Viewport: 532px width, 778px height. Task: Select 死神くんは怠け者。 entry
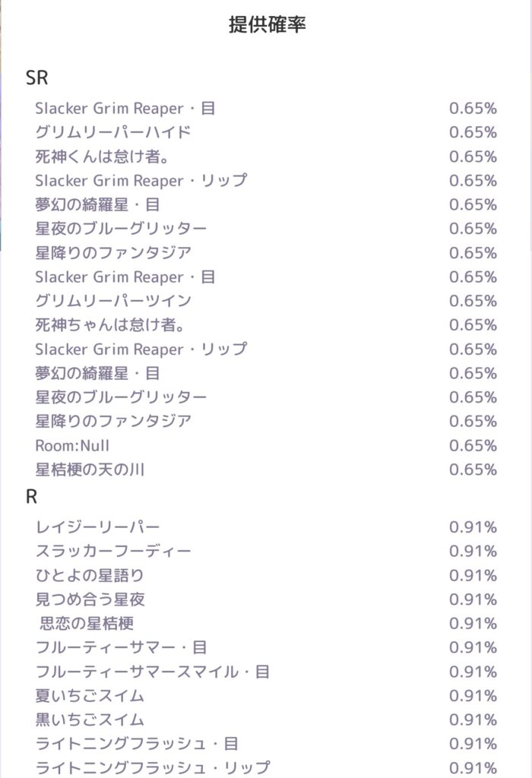266,157
